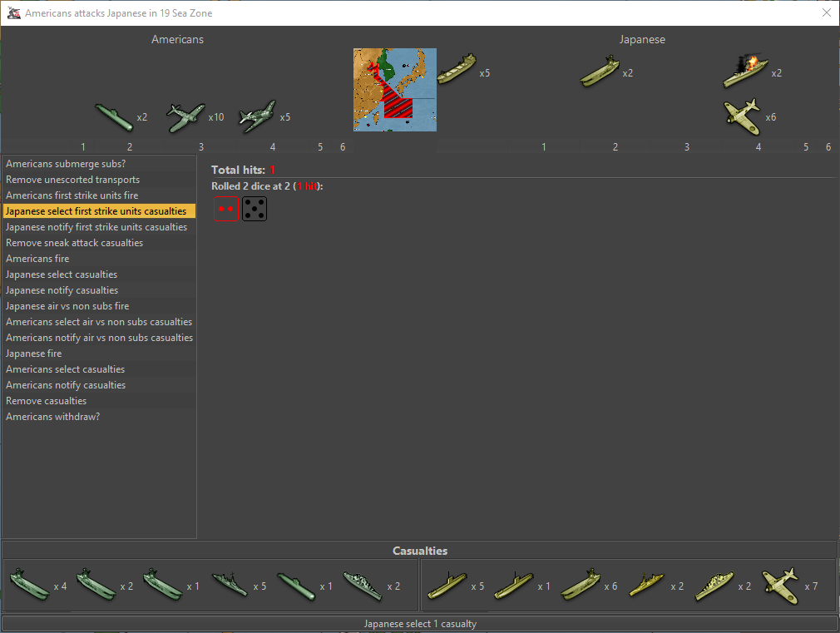The image size is (840, 633).
Task: Select the 'Americans fire' step
Action: tap(99, 259)
